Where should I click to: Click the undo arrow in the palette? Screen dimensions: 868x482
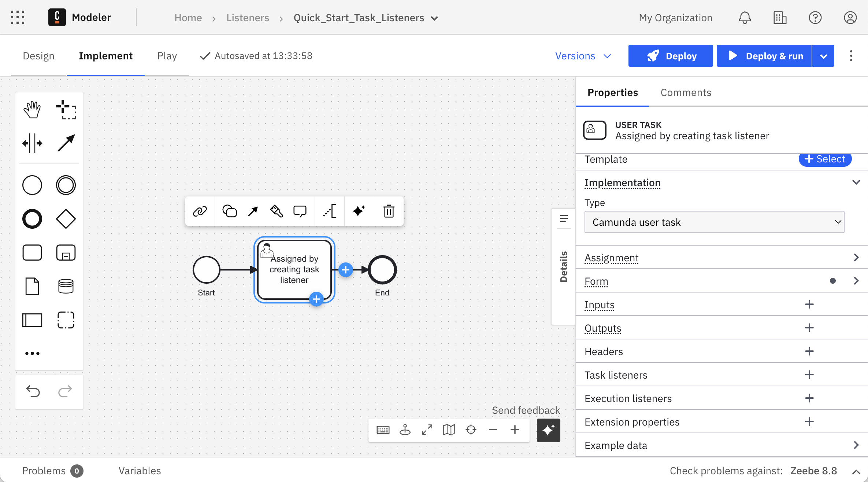coord(33,391)
